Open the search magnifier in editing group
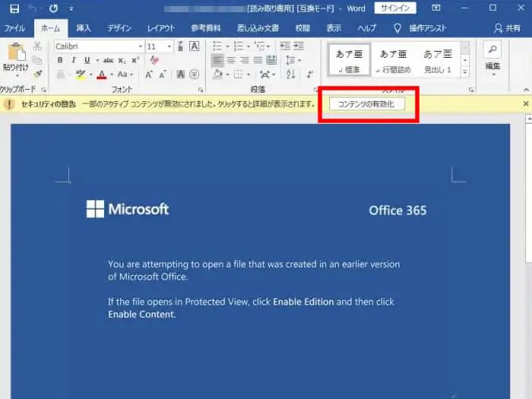532x399 pixels. pos(492,50)
